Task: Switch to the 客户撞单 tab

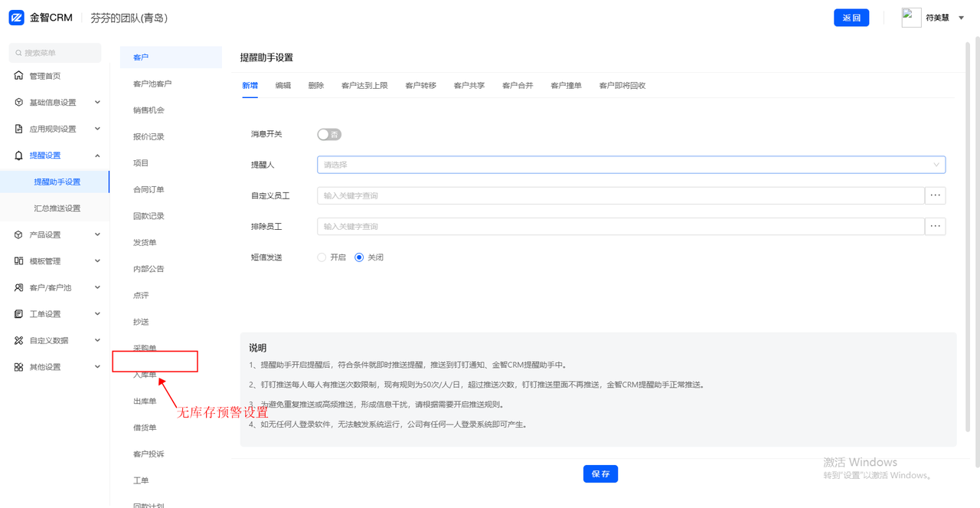Action: (566, 85)
